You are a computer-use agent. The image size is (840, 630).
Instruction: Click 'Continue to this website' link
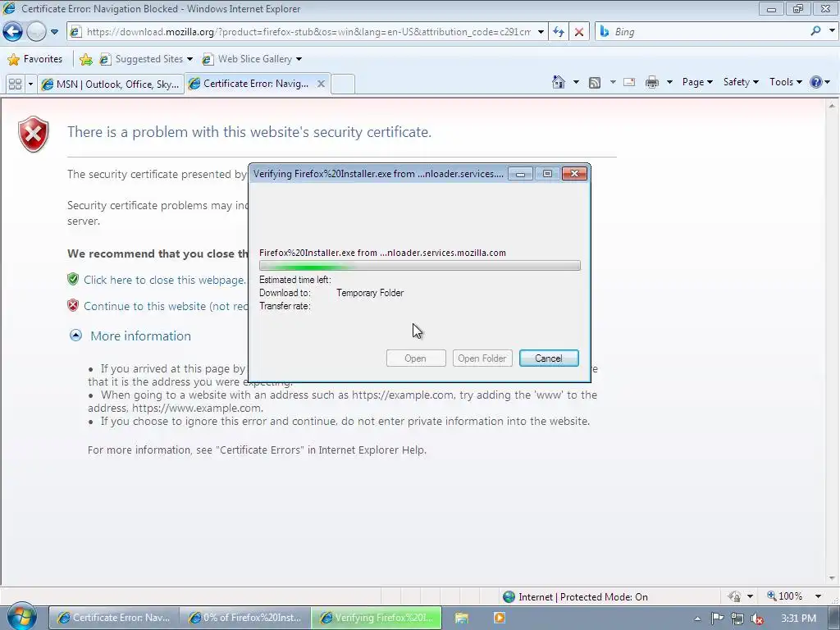(x=166, y=306)
